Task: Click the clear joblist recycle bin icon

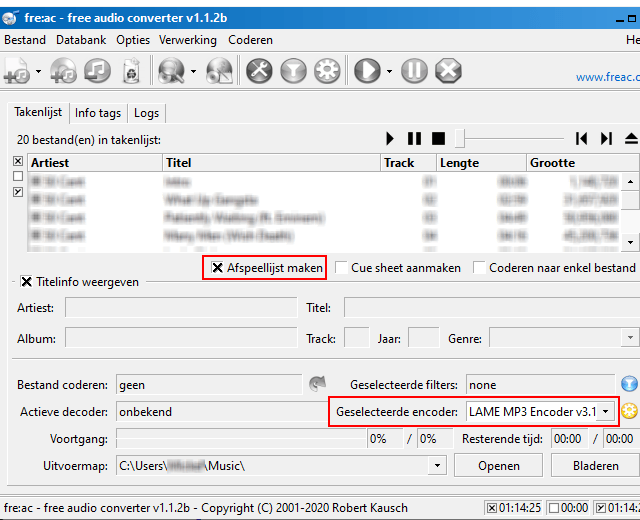Action: pyautogui.click(x=131, y=71)
